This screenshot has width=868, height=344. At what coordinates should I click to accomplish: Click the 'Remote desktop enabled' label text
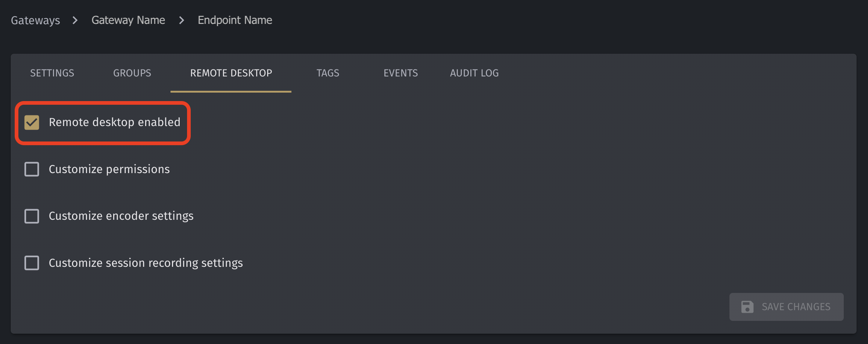click(115, 122)
